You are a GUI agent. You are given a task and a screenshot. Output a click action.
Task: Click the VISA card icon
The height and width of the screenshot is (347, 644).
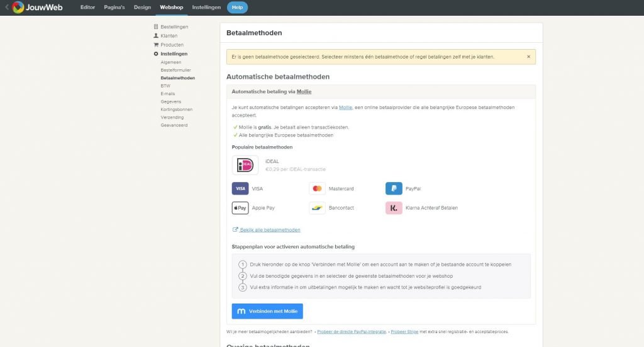240,188
